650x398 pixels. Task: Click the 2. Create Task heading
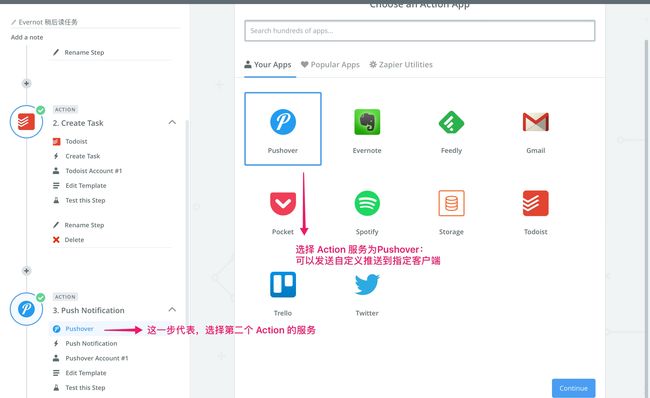[78, 123]
